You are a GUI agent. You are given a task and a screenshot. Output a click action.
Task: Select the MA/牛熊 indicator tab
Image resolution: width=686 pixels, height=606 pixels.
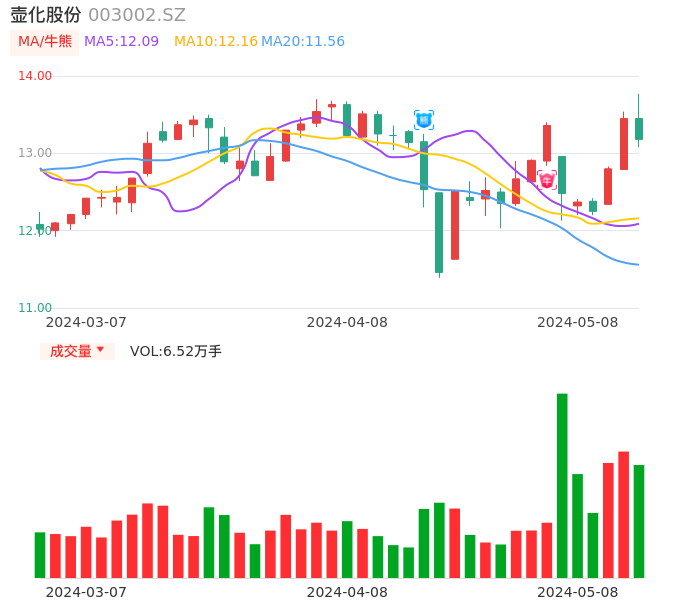[x=44, y=41]
